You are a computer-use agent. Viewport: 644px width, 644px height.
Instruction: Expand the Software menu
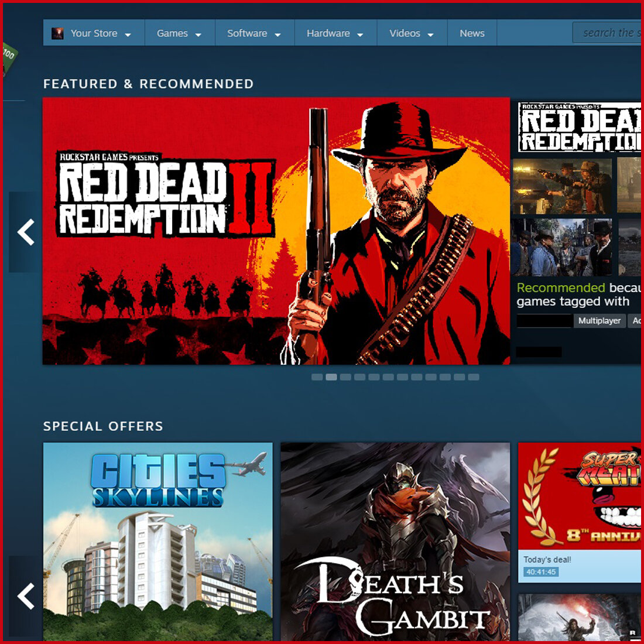coord(254,33)
